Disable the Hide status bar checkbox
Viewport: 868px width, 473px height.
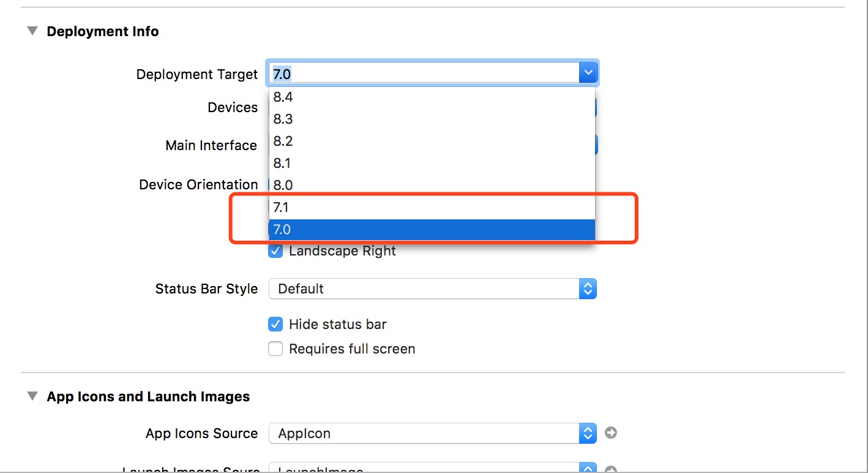point(275,324)
